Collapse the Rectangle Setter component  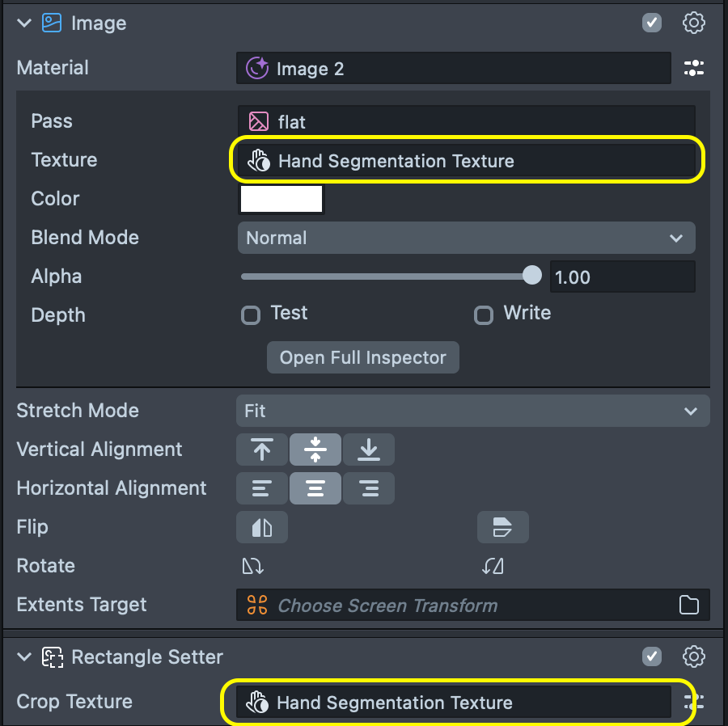point(23,656)
